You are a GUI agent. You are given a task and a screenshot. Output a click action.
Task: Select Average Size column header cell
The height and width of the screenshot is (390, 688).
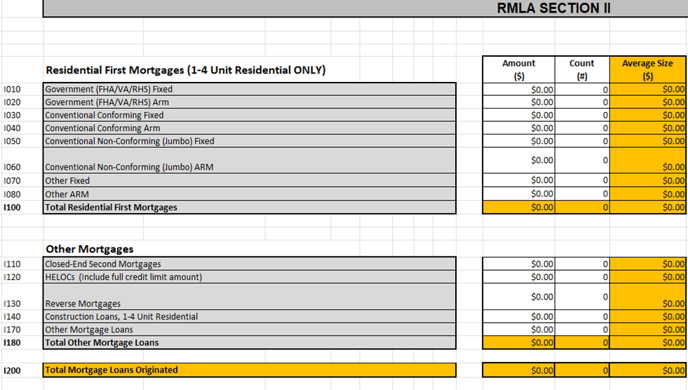click(x=648, y=70)
